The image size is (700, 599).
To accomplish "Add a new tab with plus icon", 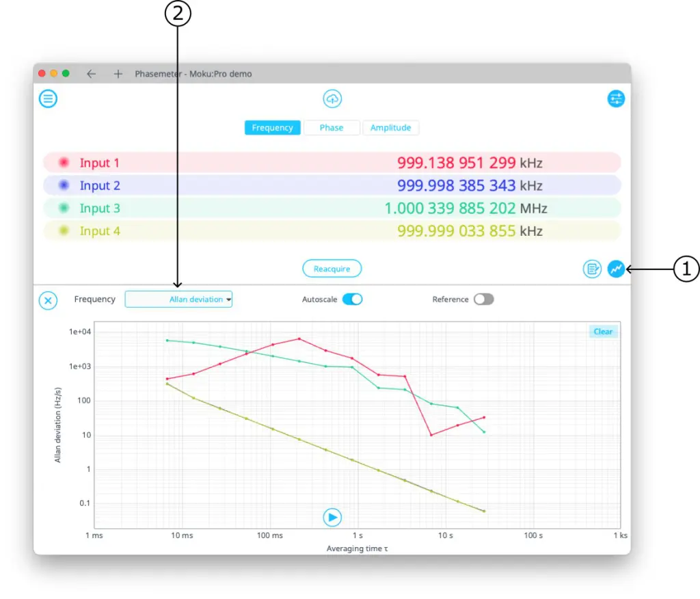I will [118, 74].
